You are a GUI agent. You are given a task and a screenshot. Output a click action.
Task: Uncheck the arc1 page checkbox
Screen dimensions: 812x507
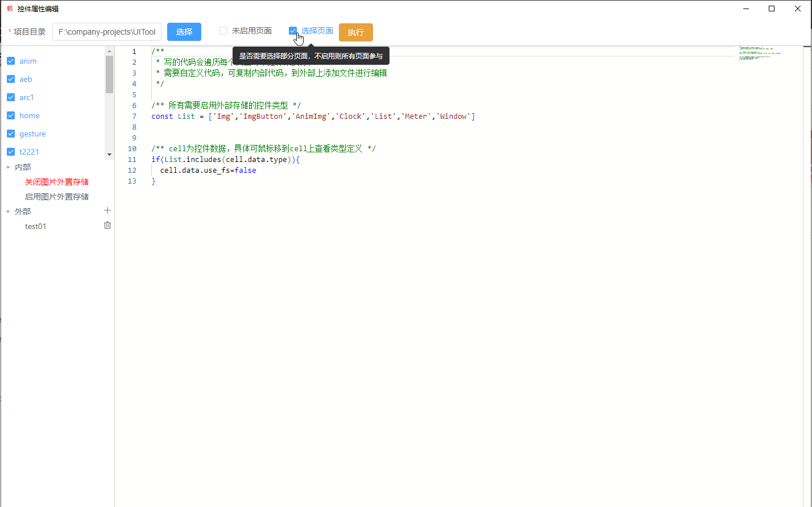tap(10, 97)
